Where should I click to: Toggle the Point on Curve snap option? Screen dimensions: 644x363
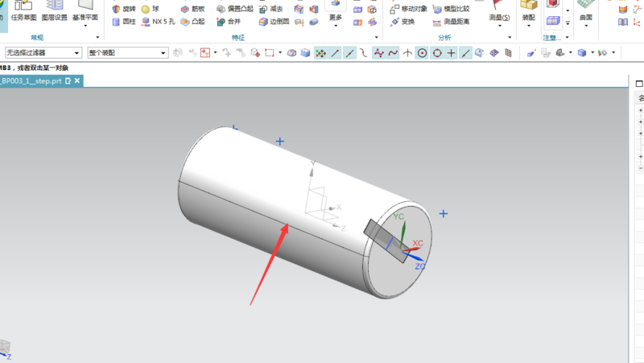point(465,52)
